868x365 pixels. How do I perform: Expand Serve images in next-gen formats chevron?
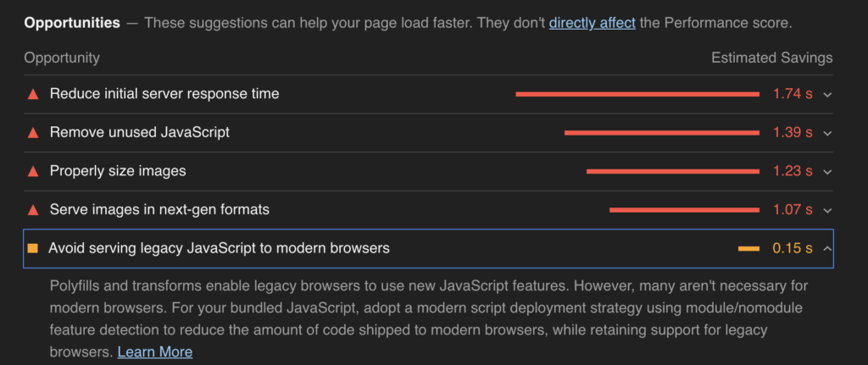pyautogui.click(x=827, y=211)
